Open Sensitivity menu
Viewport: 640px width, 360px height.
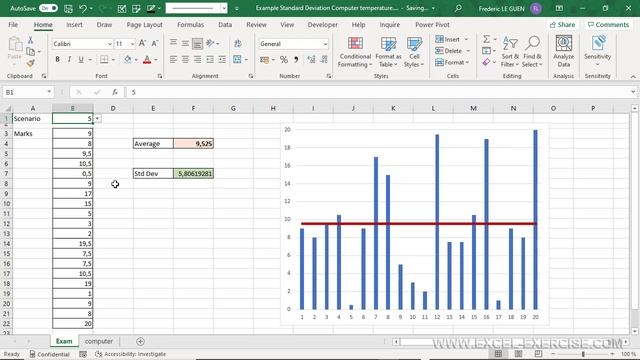(598, 51)
